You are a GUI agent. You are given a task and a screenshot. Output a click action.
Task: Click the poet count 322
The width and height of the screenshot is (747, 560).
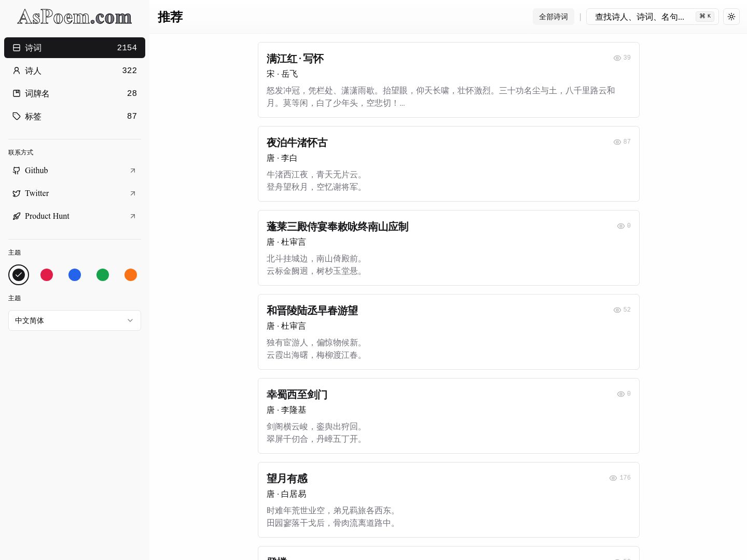(130, 71)
